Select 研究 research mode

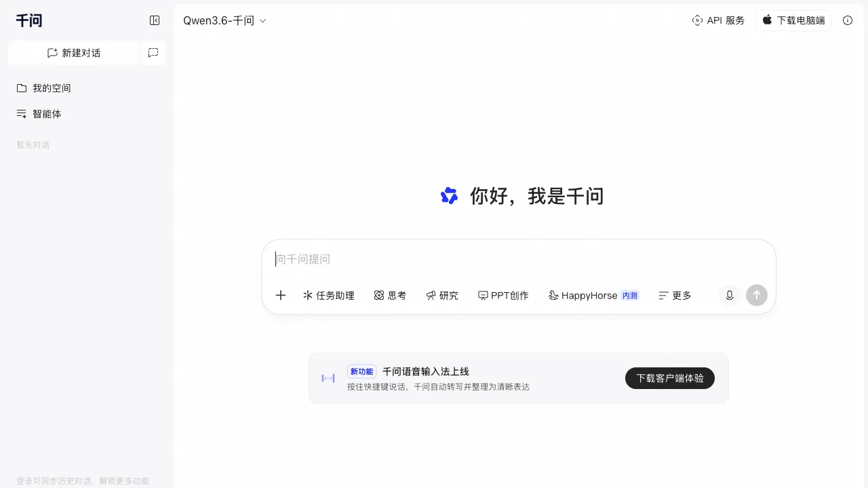[x=442, y=296]
